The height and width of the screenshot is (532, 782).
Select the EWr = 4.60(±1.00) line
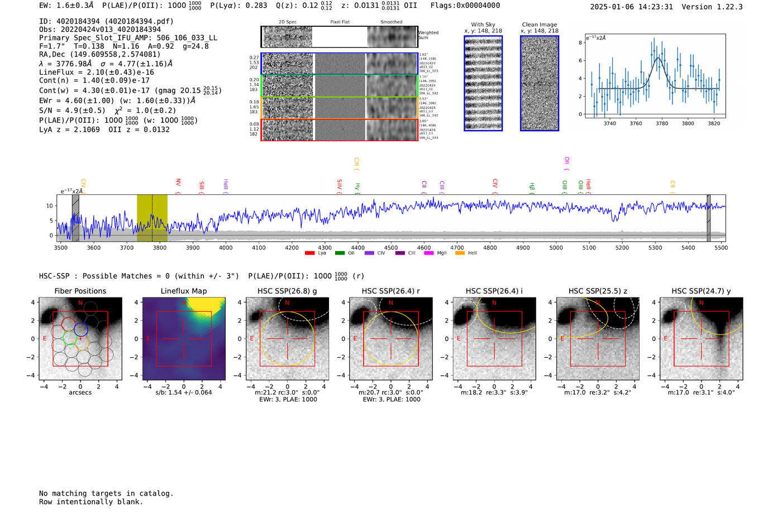coord(117,100)
